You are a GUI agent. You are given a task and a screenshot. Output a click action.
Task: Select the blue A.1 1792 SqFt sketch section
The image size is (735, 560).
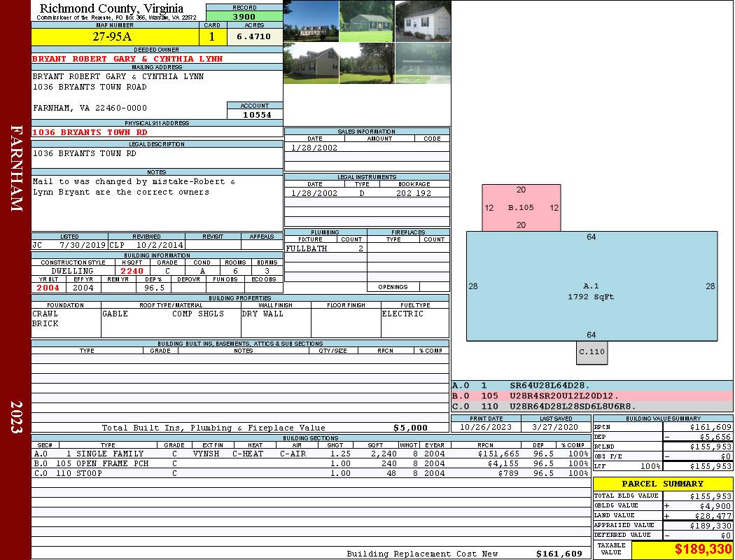[x=591, y=286]
